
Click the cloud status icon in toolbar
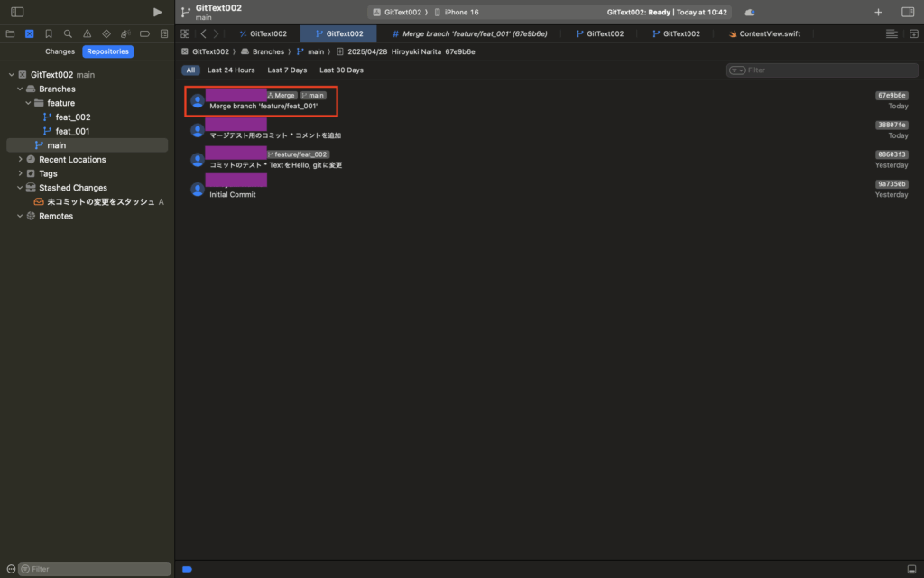click(x=750, y=12)
